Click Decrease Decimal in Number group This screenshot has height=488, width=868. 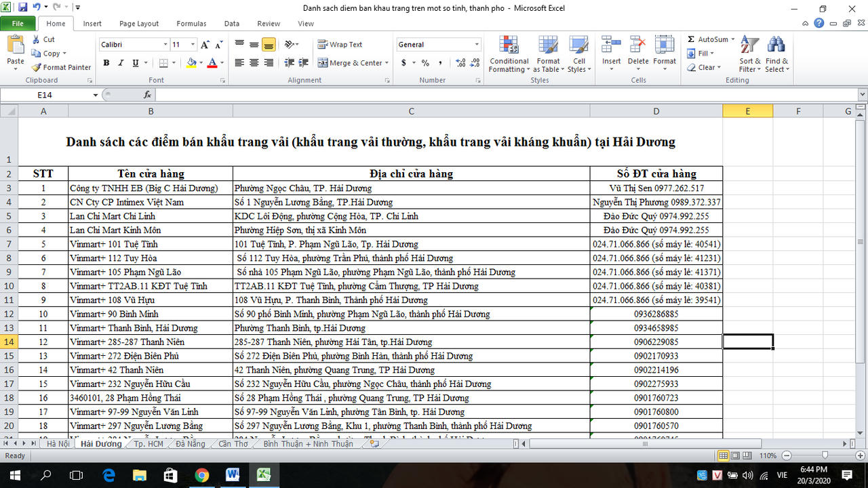475,63
